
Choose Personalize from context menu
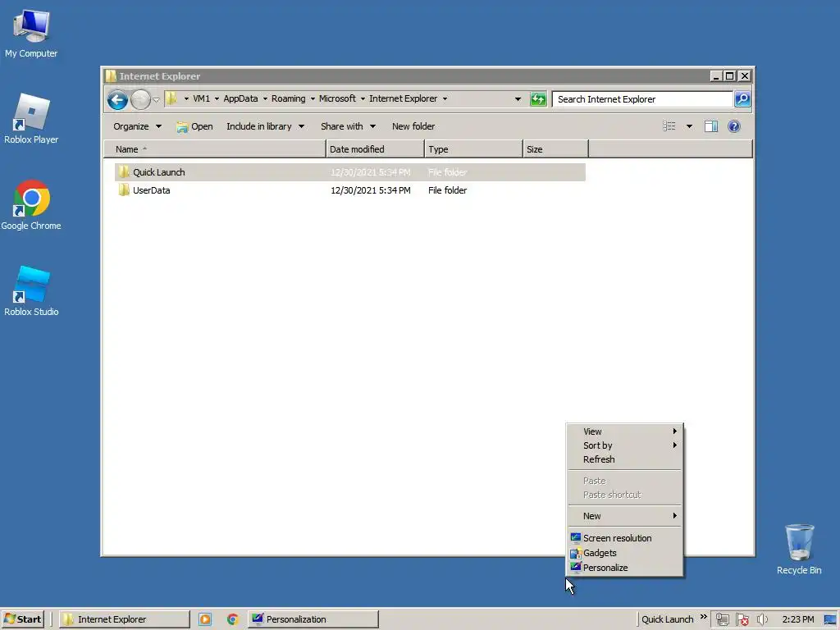coord(625,568)
